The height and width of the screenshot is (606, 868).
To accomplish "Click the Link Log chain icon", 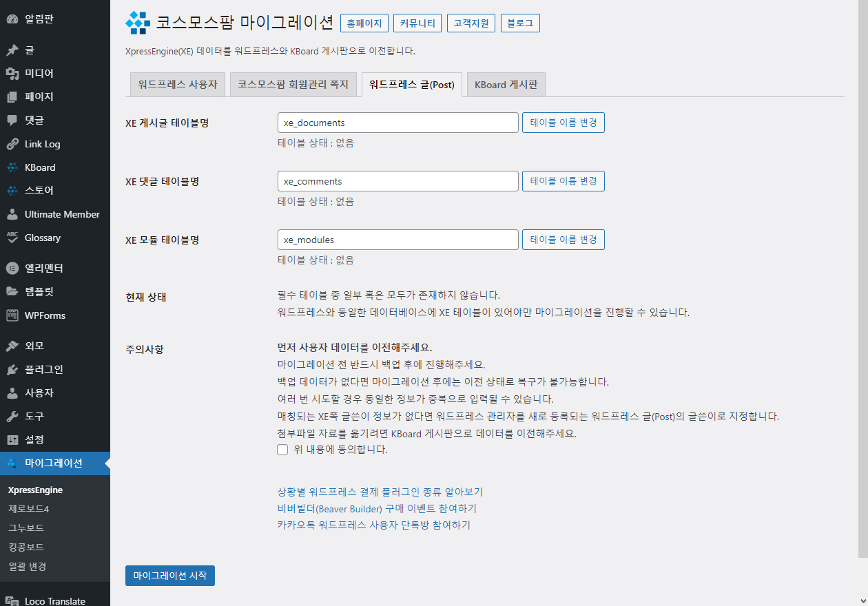I will (x=12, y=144).
